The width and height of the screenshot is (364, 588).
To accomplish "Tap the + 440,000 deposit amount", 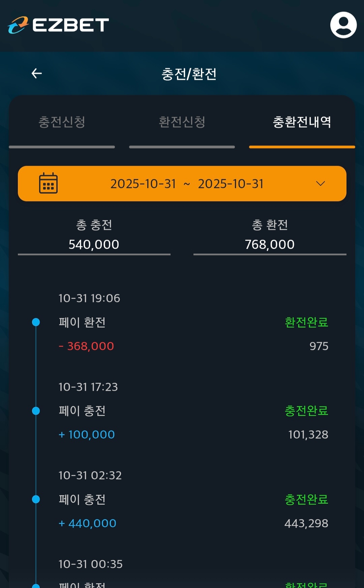I will (88, 523).
